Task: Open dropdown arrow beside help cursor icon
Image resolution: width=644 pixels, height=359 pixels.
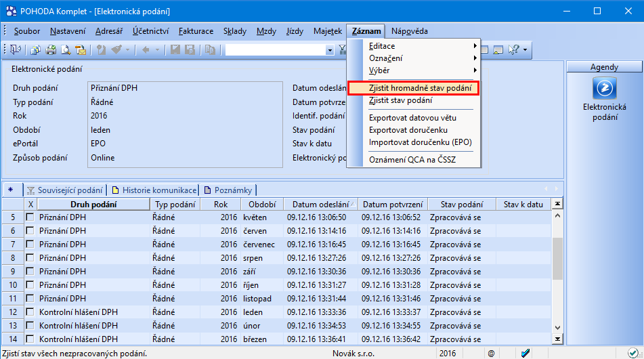Action: [x=525, y=49]
